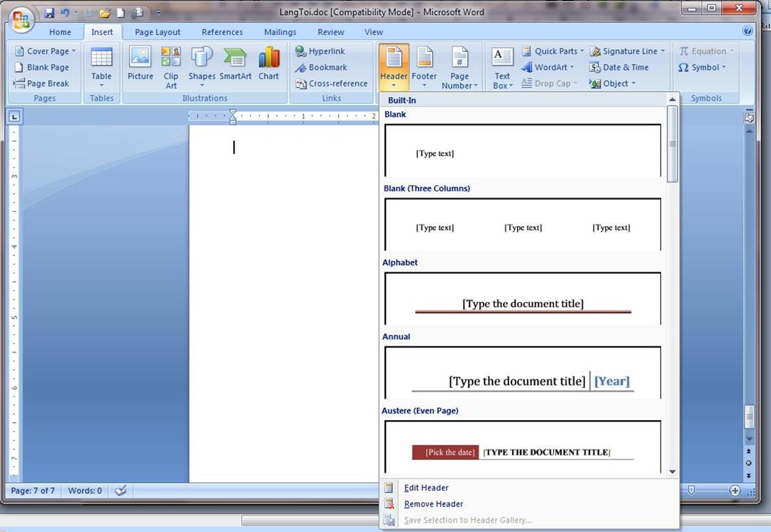The height and width of the screenshot is (532, 771).
Task: Undo last action in quick access toolbar
Action: tap(65, 13)
